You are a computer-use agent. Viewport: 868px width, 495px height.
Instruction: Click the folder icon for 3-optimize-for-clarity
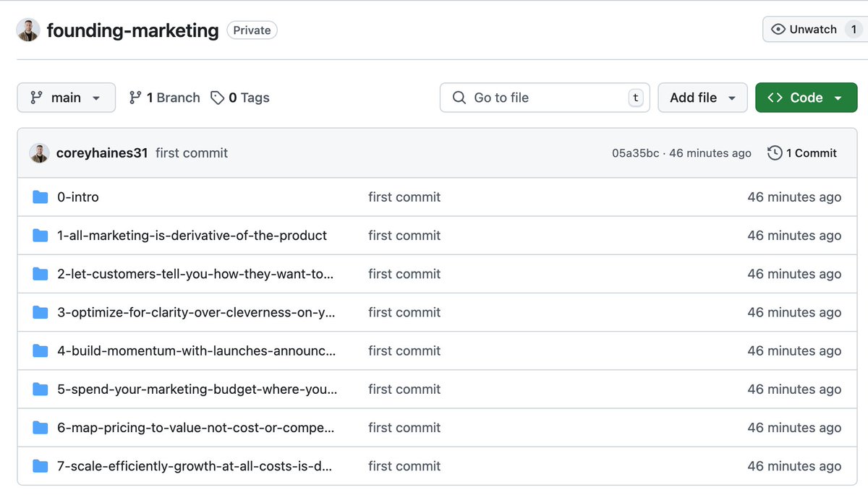41,312
